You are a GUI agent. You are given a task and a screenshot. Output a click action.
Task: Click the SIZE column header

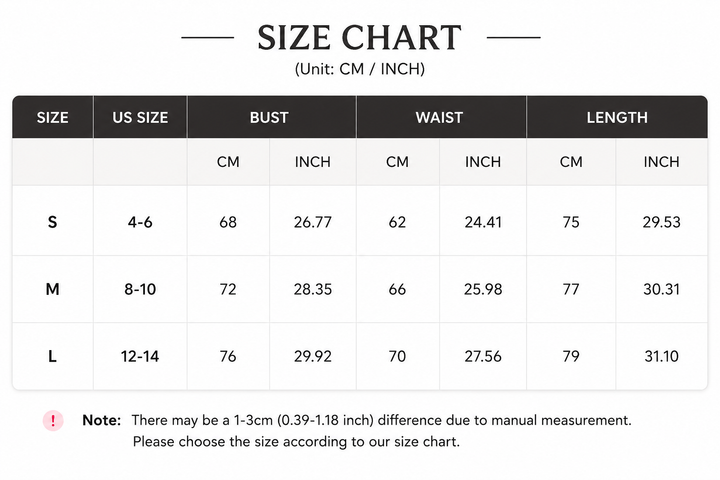(x=53, y=118)
